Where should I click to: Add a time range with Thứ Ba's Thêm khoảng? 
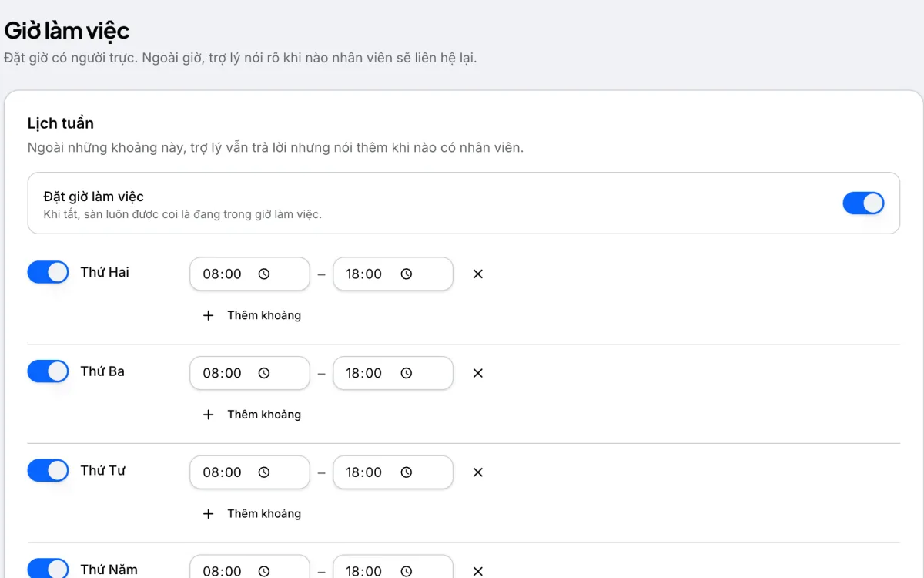[252, 415]
